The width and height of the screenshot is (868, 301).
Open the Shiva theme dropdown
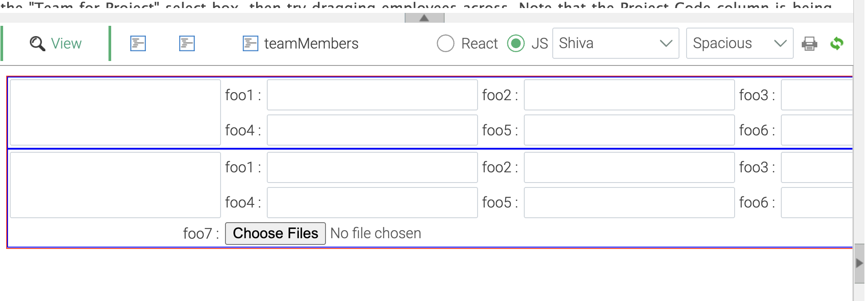(x=615, y=44)
